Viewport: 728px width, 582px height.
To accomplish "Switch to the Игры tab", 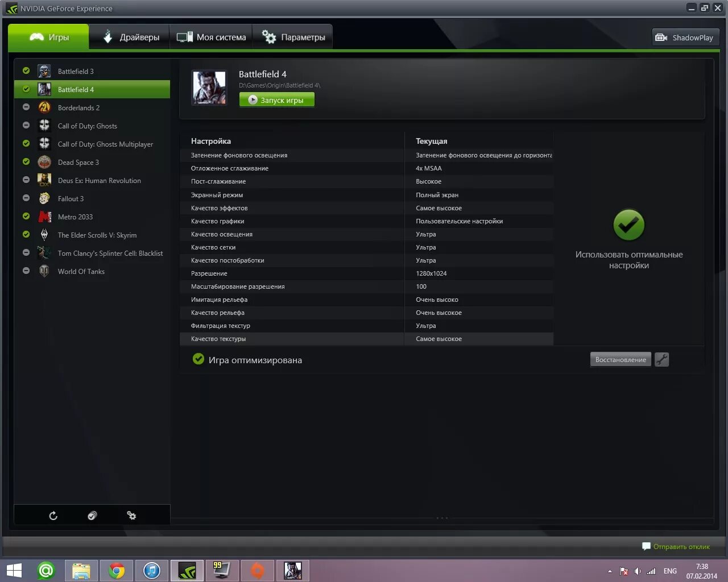I will point(49,37).
